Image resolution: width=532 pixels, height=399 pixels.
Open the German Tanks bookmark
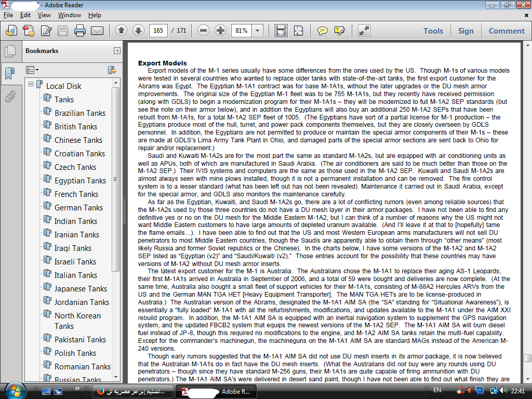click(x=78, y=208)
